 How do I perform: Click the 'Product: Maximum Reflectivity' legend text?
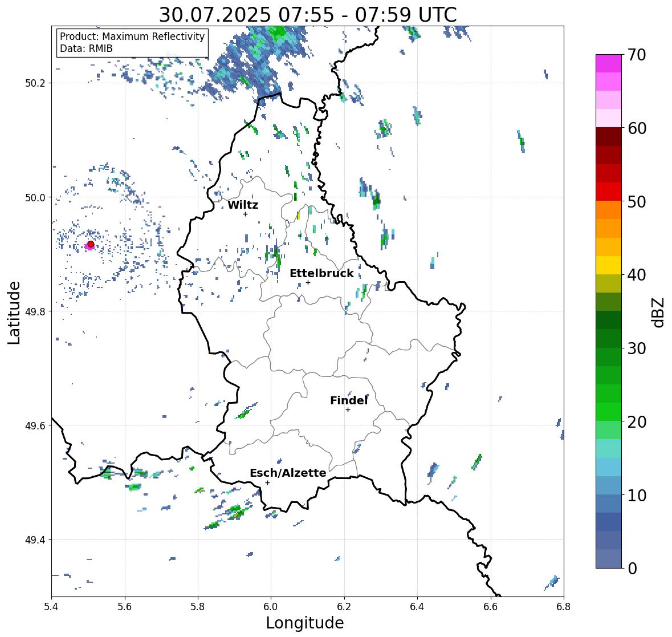click(x=132, y=36)
